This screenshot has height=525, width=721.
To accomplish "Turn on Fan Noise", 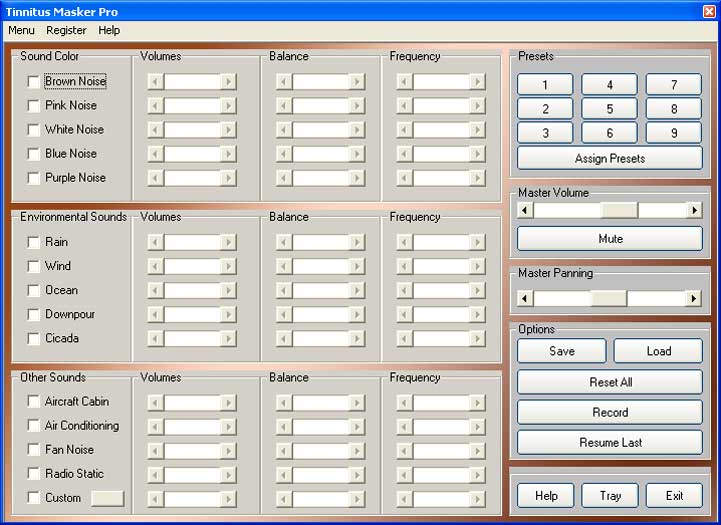I will click(34, 450).
